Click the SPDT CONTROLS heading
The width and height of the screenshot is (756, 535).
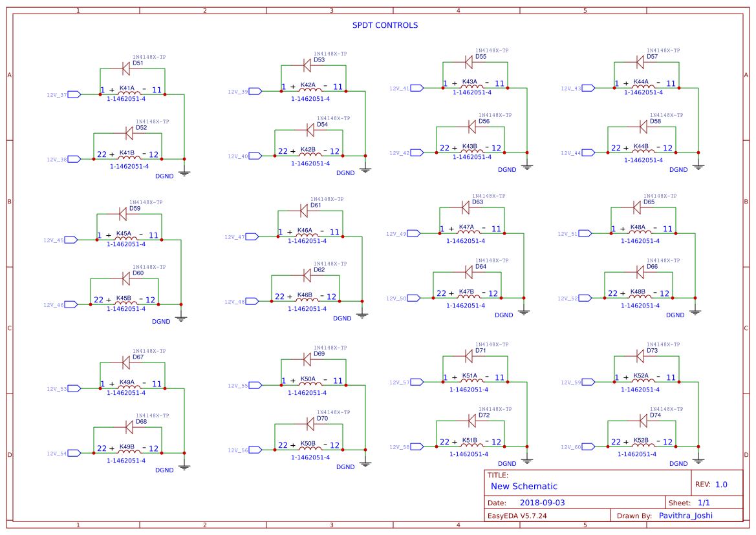click(385, 25)
